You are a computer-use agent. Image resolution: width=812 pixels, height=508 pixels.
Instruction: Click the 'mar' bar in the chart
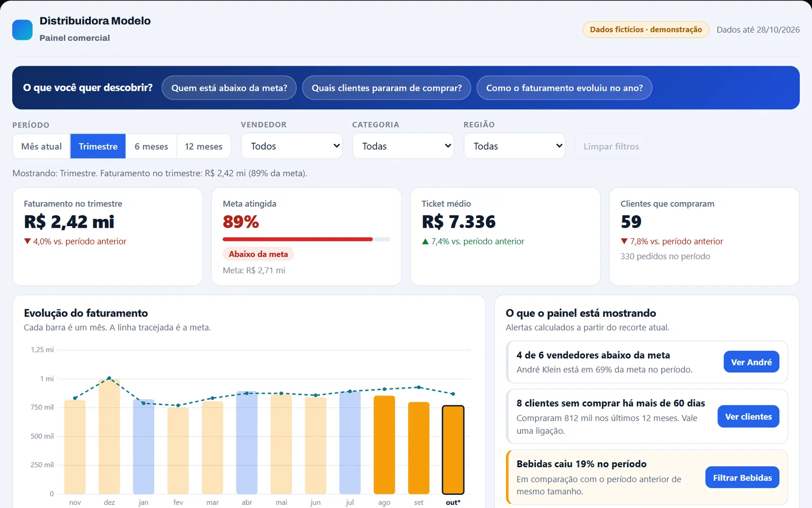(x=212, y=448)
